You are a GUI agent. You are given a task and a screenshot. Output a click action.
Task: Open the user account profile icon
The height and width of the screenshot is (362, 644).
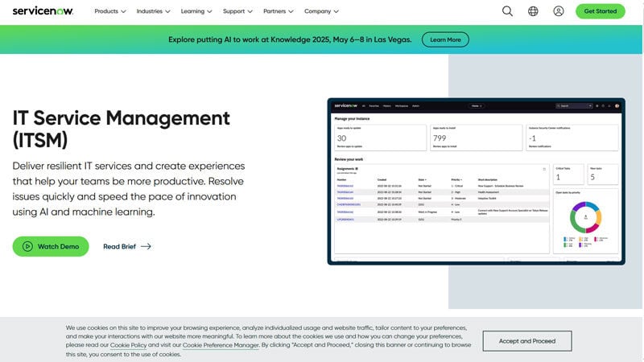(x=559, y=11)
